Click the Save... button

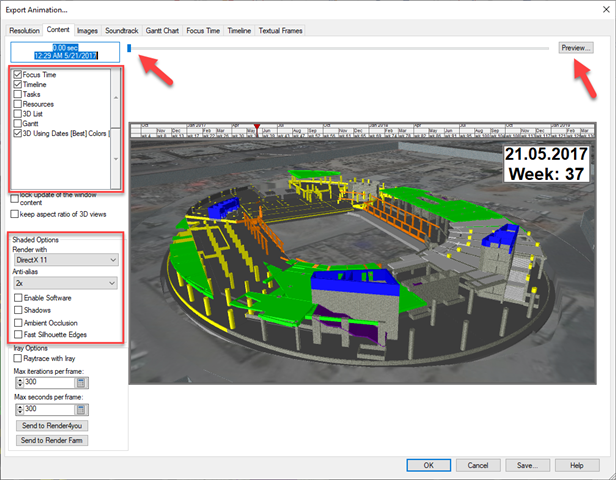coord(527,465)
